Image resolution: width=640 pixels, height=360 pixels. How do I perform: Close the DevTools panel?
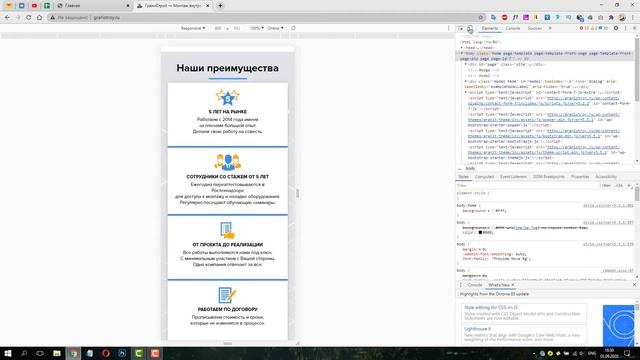point(634,28)
